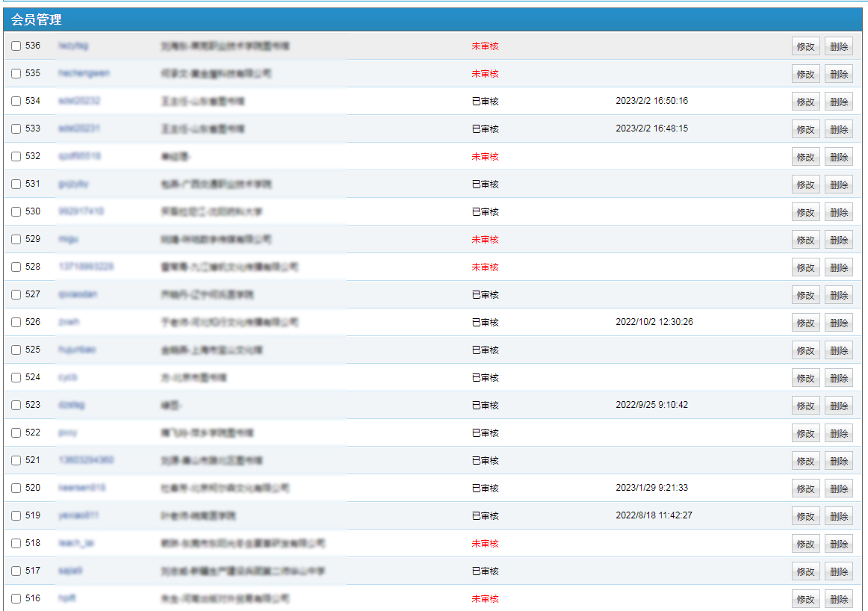Mark the checkbox for row 516
868x611 pixels.
pyautogui.click(x=16, y=599)
